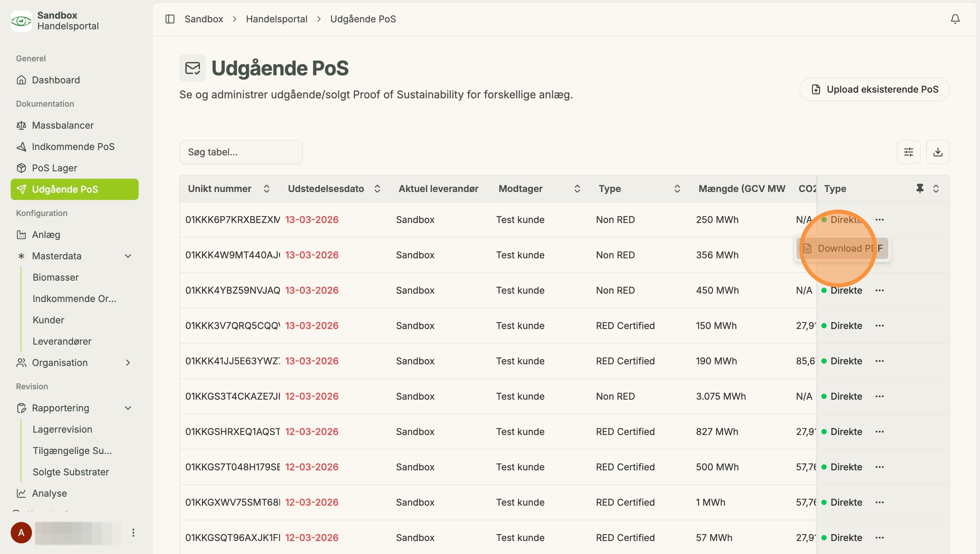
Task: Collapse the Masterdata section
Action: [128, 256]
